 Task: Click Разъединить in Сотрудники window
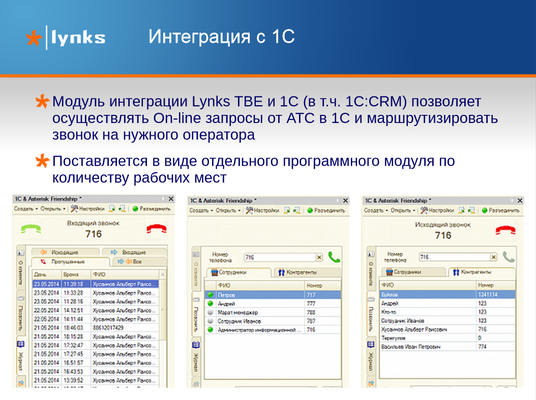[326, 210]
